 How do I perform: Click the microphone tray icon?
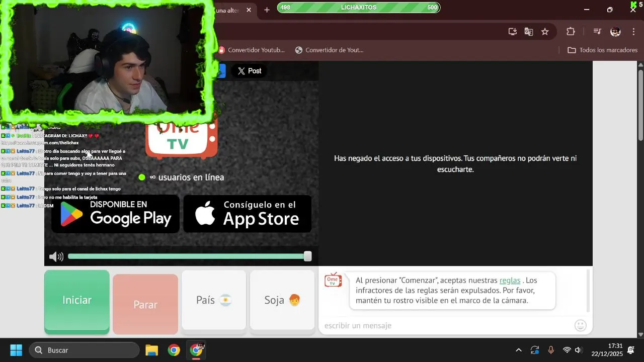click(551, 350)
